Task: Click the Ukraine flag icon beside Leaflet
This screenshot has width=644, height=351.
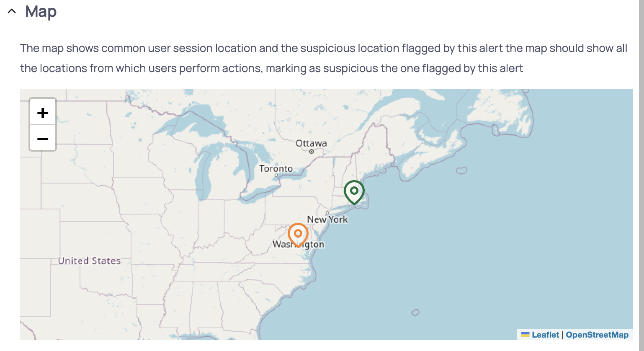Action: (526, 335)
